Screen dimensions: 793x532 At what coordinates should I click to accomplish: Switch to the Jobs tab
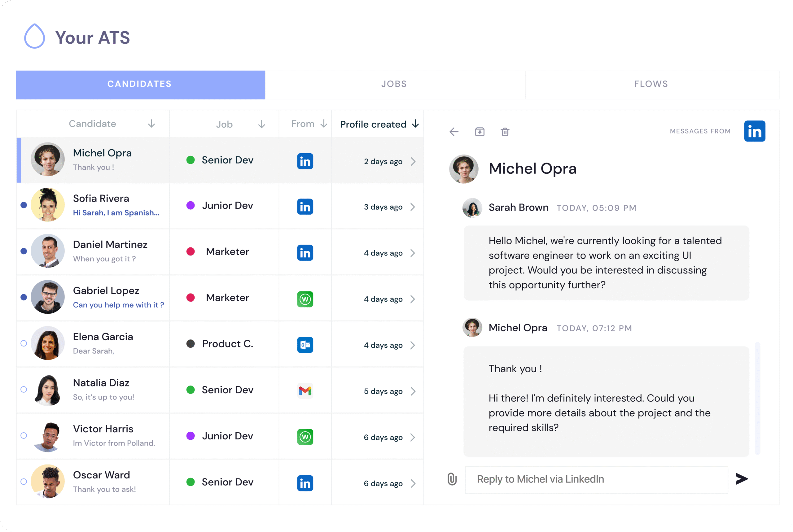pyautogui.click(x=394, y=85)
